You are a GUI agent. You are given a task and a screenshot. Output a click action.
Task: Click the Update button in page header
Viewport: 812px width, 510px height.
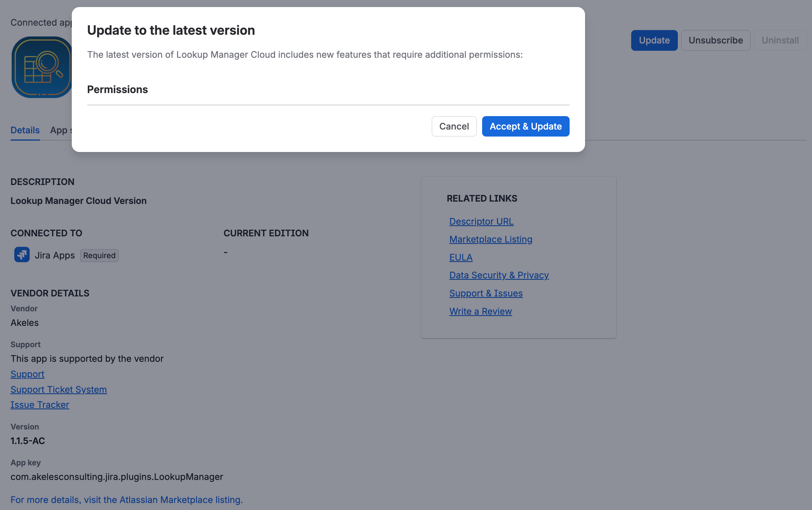(x=654, y=41)
